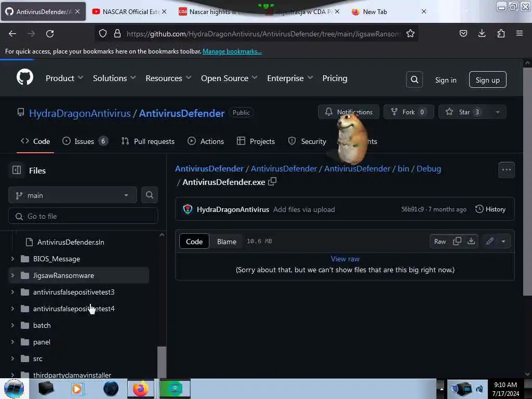Expand the panel folder
Screen dimensions: 532x399
tap(12, 342)
